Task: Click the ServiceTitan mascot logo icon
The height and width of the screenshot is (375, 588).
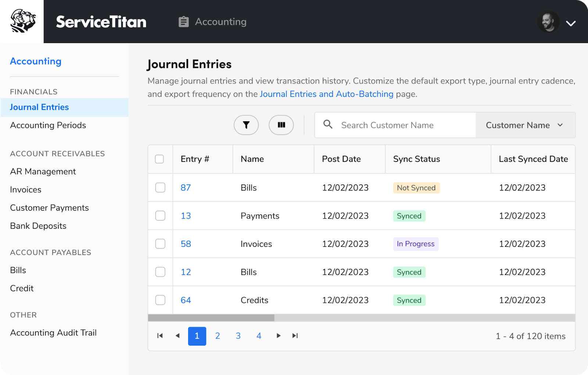Action: [23, 21]
